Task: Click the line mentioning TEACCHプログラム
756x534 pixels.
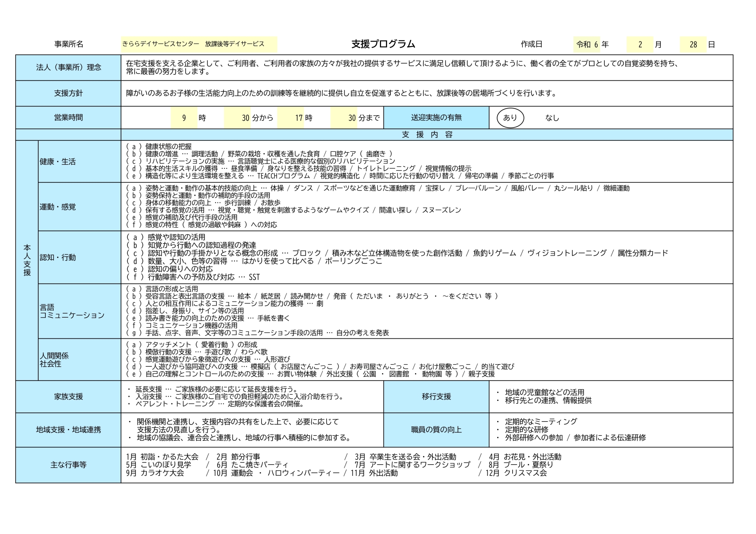Action: 340,176
